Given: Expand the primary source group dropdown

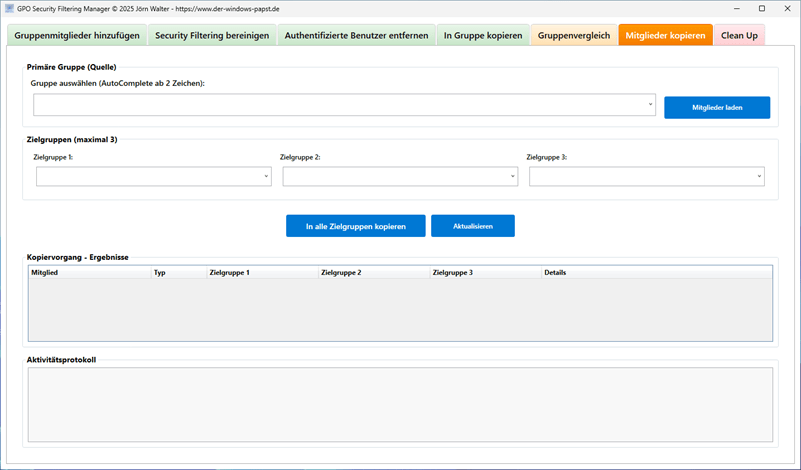Looking at the screenshot, I should tap(650, 104).
